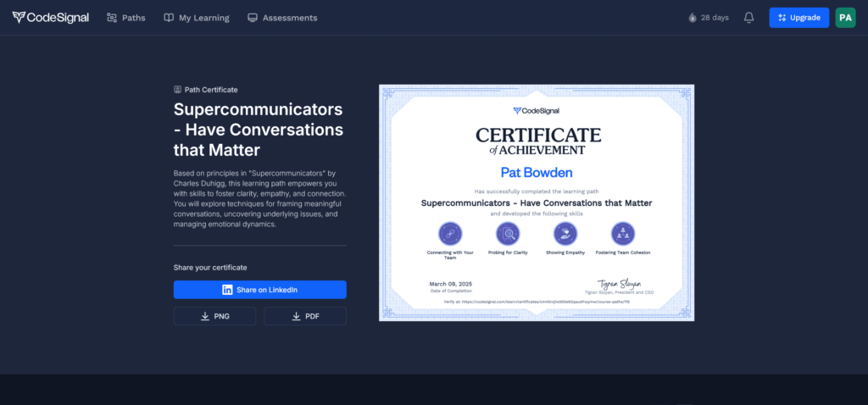
Task: Click the download arrow beside PNG
Action: pyautogui.click(x=205, y=316)
